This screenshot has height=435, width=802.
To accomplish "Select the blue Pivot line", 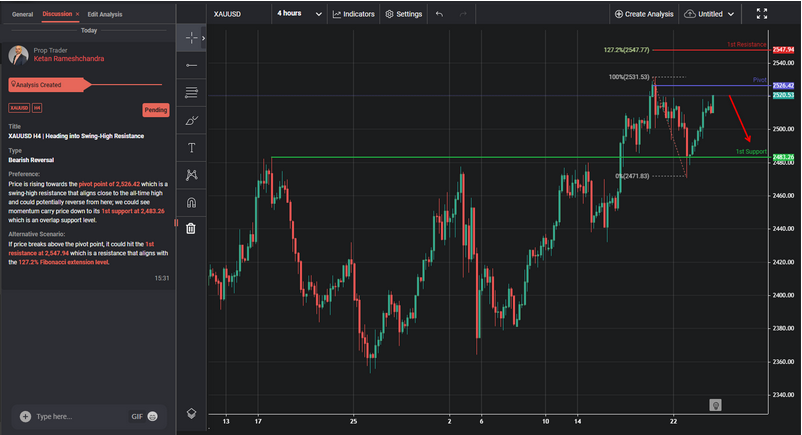I will pos(711,85).
